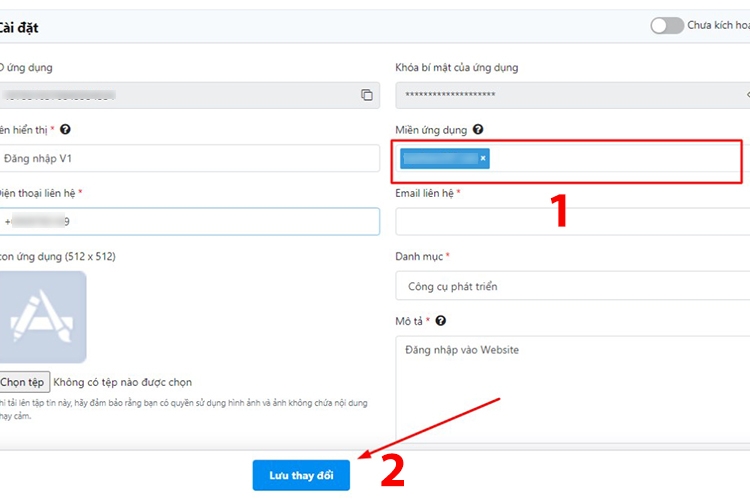Open the help tooltip icon beside "Mô tả"
750x500 pixels.
tap(441, 321)
